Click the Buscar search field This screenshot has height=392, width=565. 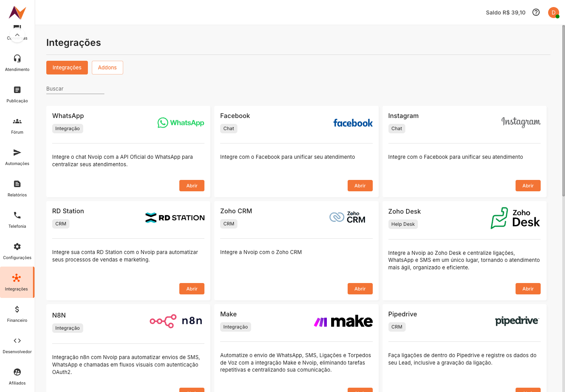pos(75,89)
